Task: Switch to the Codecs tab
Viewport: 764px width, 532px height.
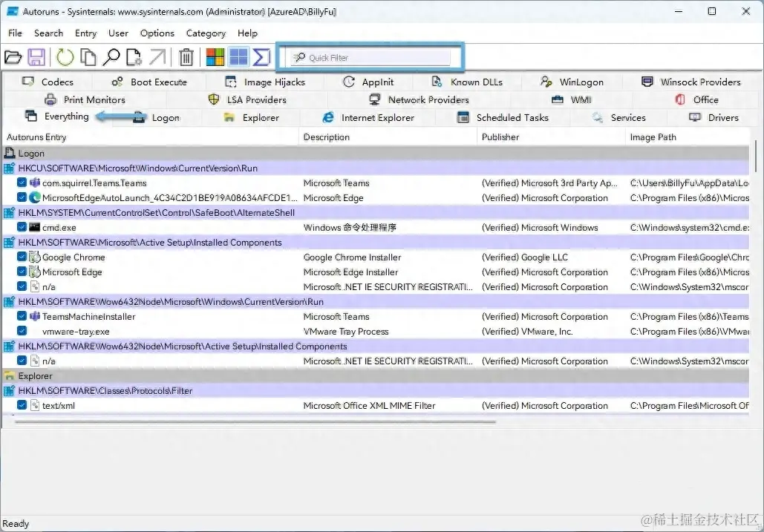Action: 48,82
